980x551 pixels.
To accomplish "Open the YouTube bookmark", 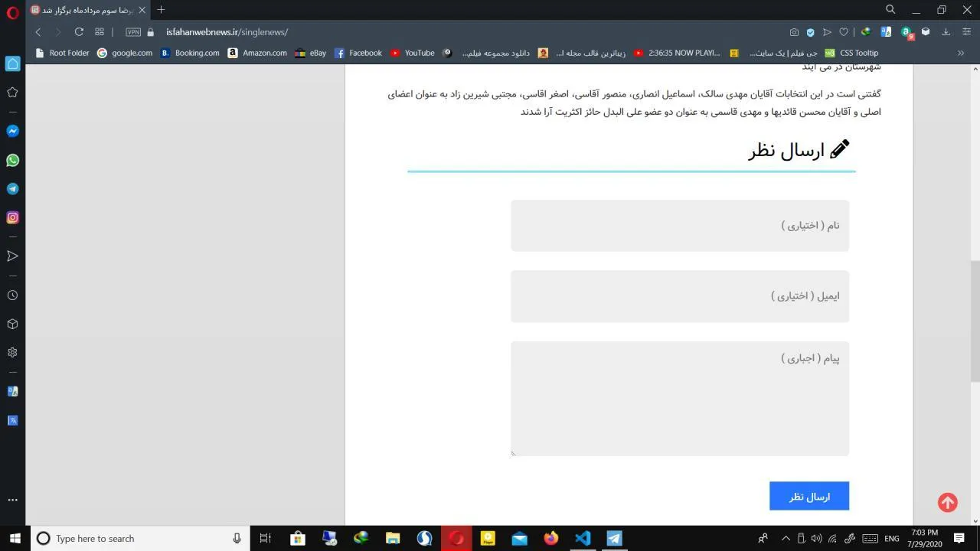I will pos(412,53).
